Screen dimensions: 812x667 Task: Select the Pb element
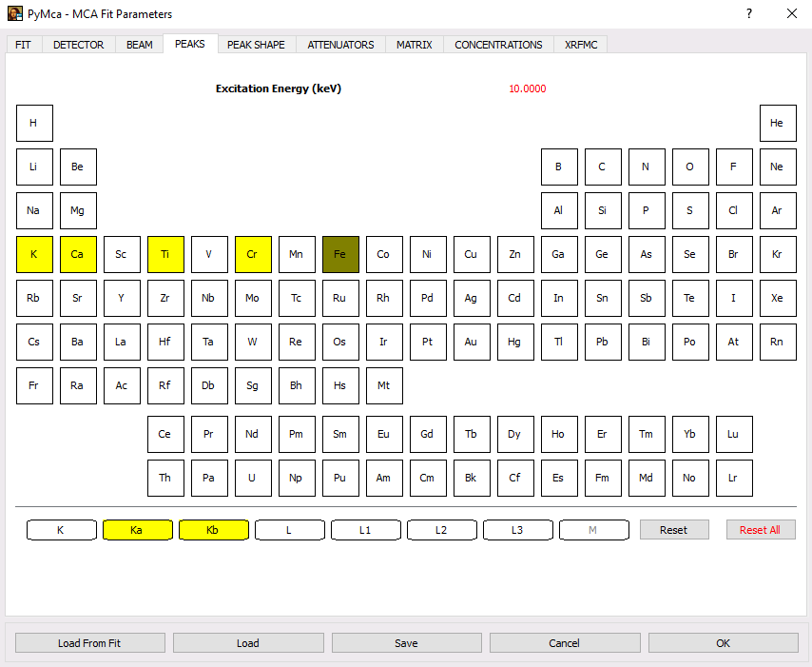coord(603,342)
